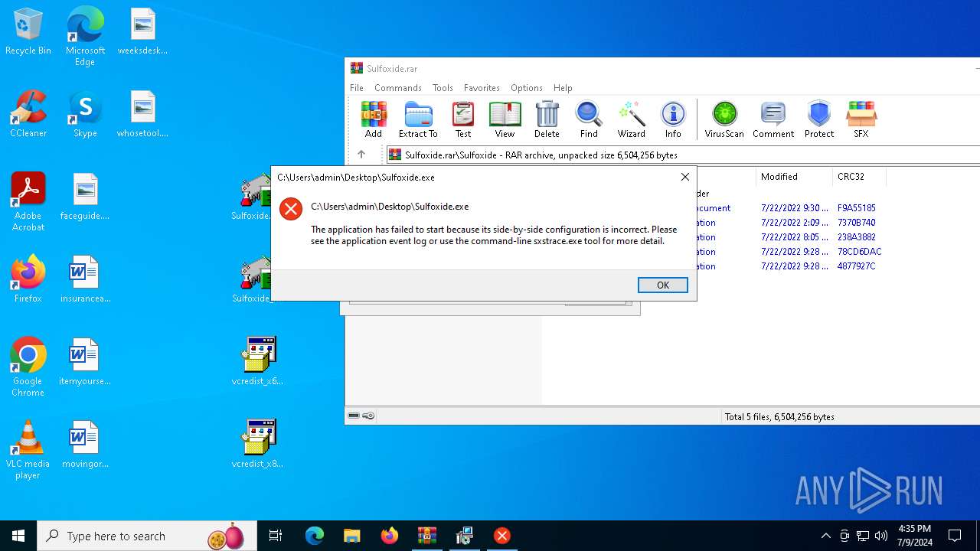Select the vcredist_x6 installer icon
980x551 pixels.
point(258,362)
